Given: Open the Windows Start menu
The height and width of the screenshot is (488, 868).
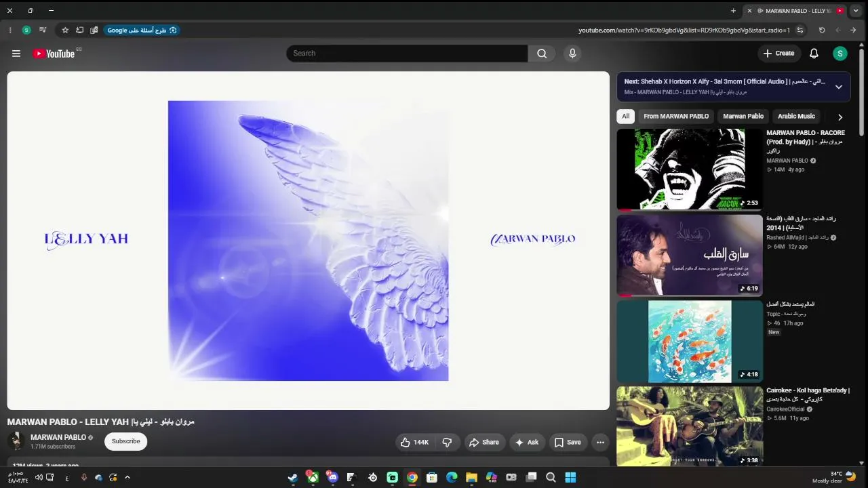Looking at the screenshot, I should pyautogui.click(x=570, y=477).
